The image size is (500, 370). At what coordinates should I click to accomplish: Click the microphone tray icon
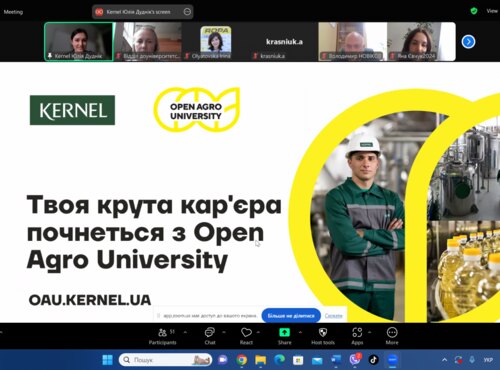(472, 360)
